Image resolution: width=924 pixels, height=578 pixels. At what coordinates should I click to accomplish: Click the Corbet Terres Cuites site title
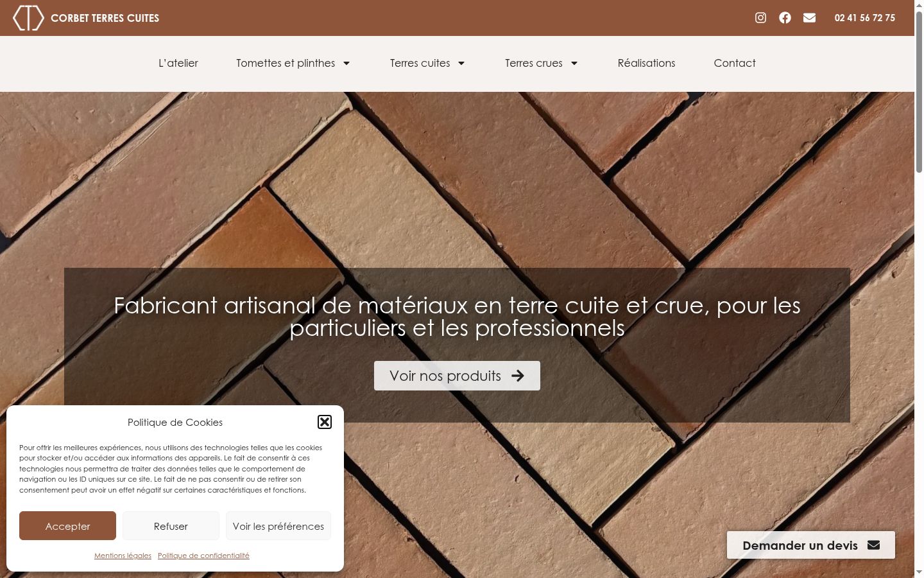coord(105,18)
